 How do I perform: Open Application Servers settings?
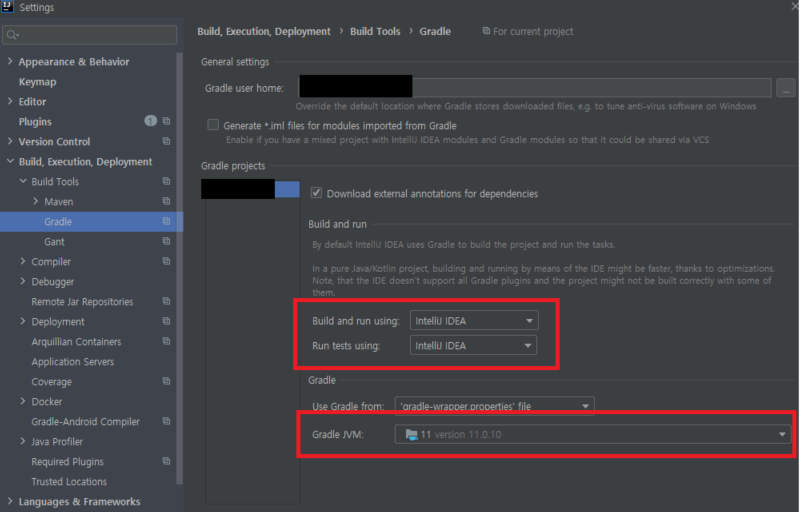coord(73,362)
